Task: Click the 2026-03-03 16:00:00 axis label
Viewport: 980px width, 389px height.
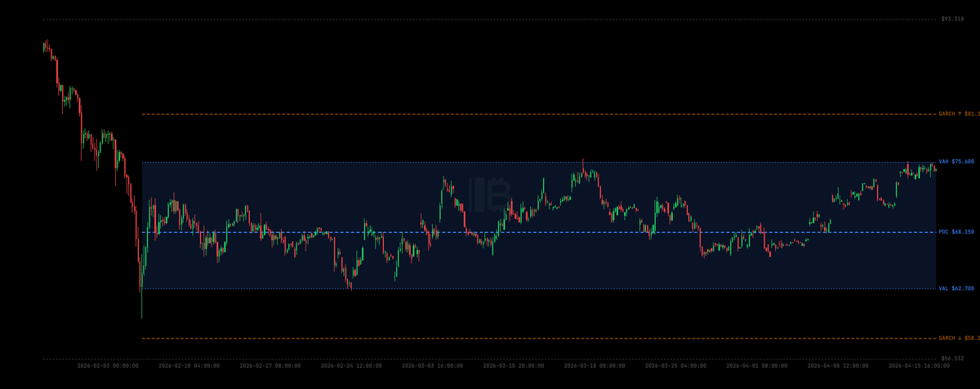Action: 432,366
